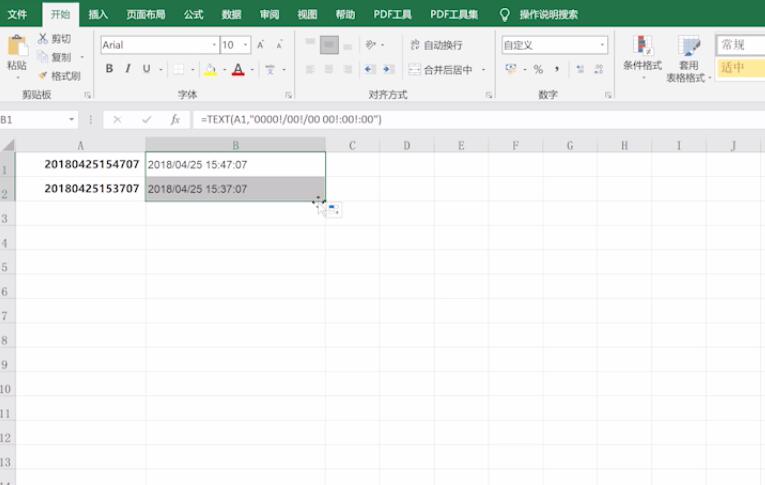Viewport: 765px width, 485px height.
Task: Decrease decimal places
Action: pyautogui.click(x=599, y=69)
